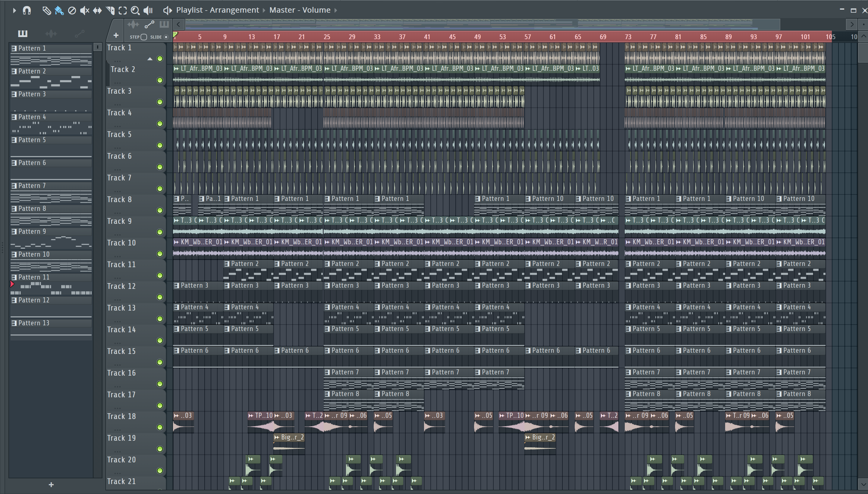Focus pattern clips in the playlist header
868x494 pixels.
click(164, 24)
